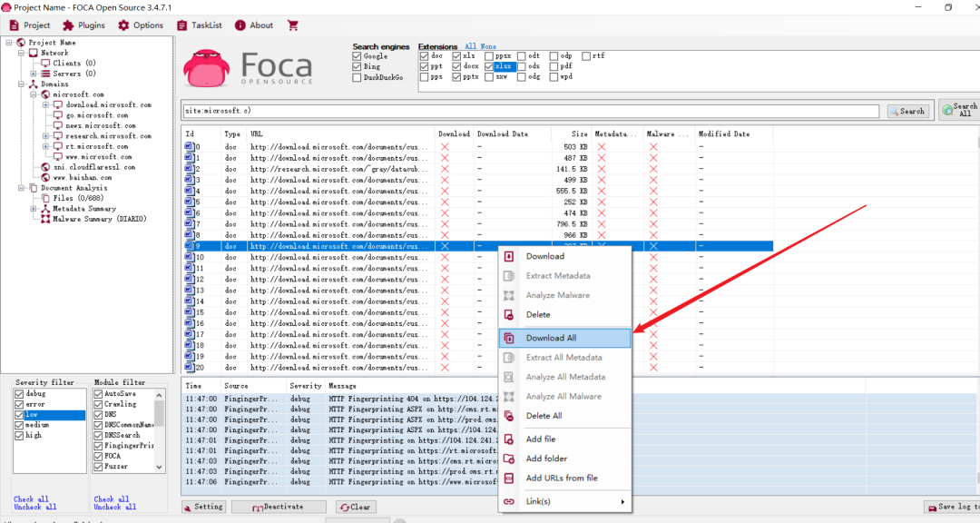Click the Add URLs from file icon
The height and width of the screenshot is (523, 980).
pos(509,478)
